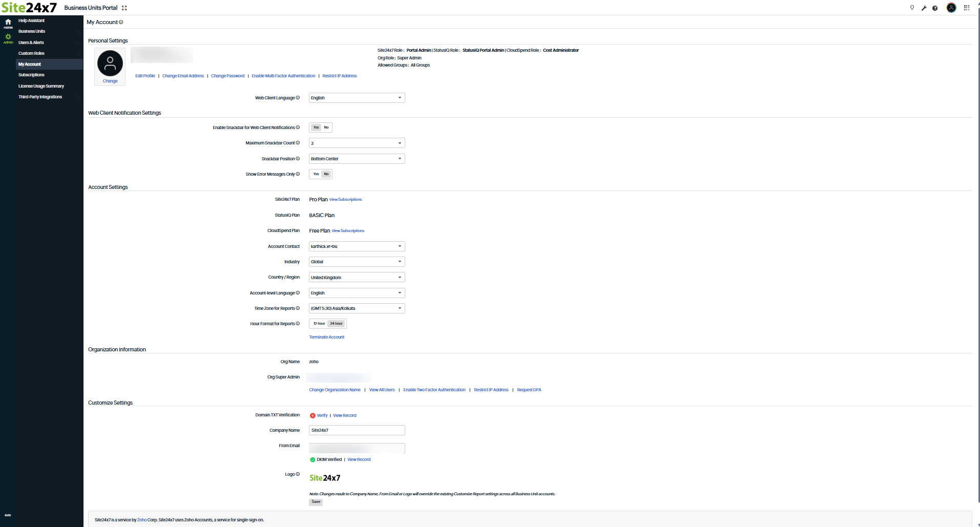This screenshot has height=527, width=980.
Task: Open the wrench tools icon
Action: (924, 8)
